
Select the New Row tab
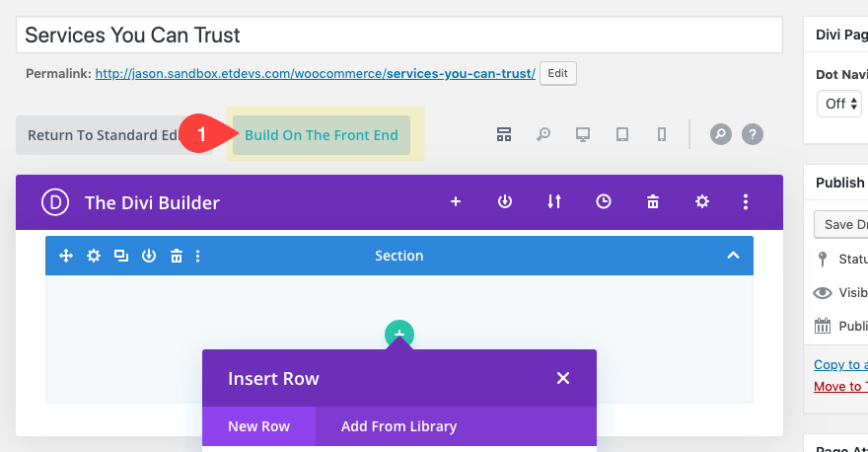click(x=258, y=427)
